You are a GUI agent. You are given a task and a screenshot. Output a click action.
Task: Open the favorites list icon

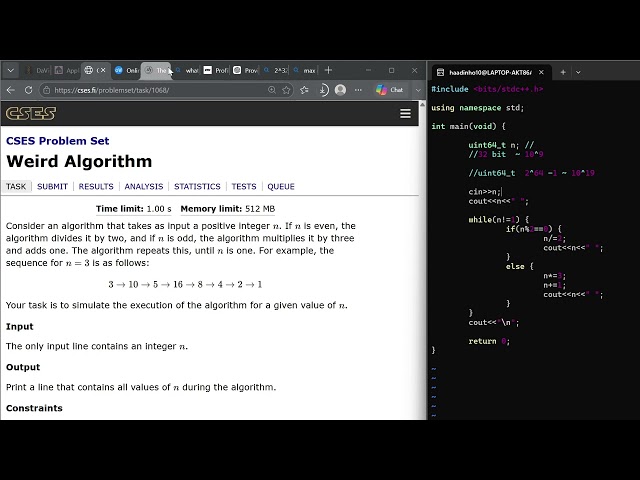click(x=304, y=90)
